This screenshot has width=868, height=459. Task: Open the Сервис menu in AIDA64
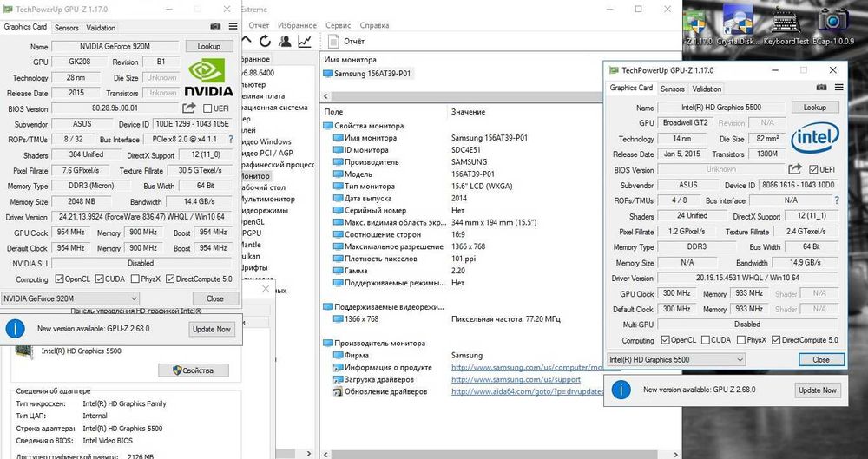tap(339, 25)
